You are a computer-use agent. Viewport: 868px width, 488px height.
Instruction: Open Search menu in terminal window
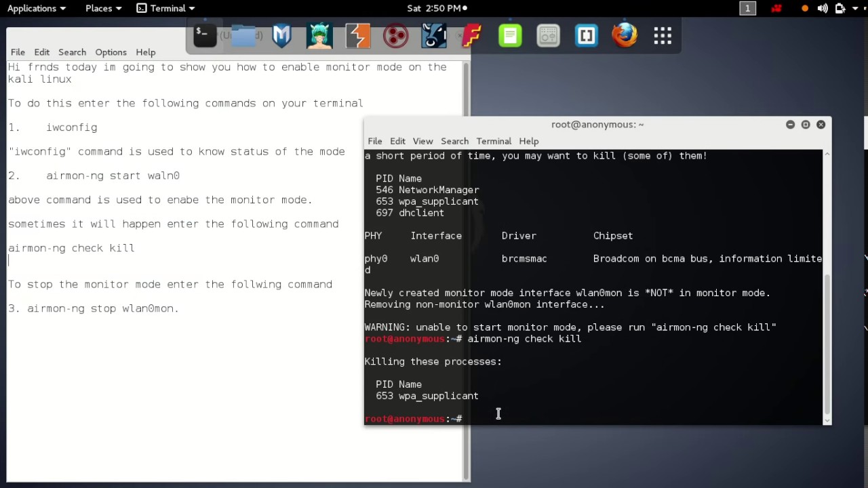click(454, 141)
